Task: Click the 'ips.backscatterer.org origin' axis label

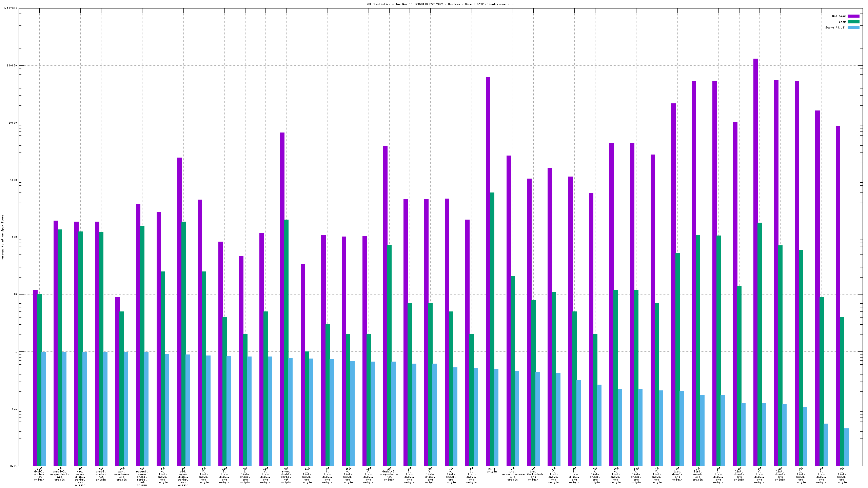Action: [x=513, y=474]
